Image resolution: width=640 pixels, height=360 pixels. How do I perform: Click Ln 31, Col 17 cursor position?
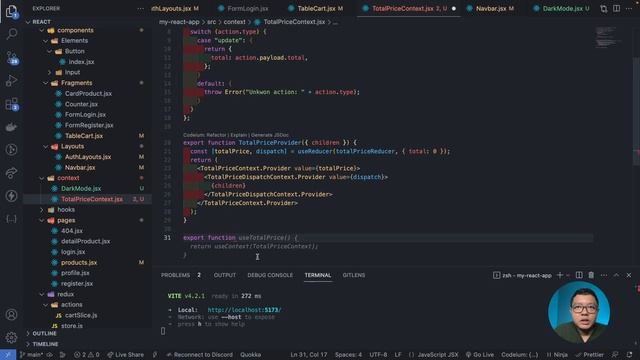(309, 355)
